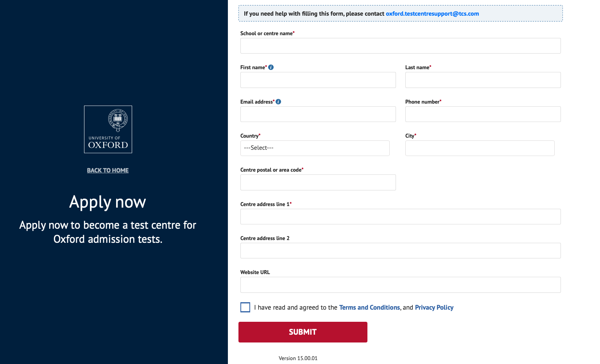The width and height of the screenshot is (600, 364).
Task: Click the info icon beside Email address
Action: click(278, 102)
